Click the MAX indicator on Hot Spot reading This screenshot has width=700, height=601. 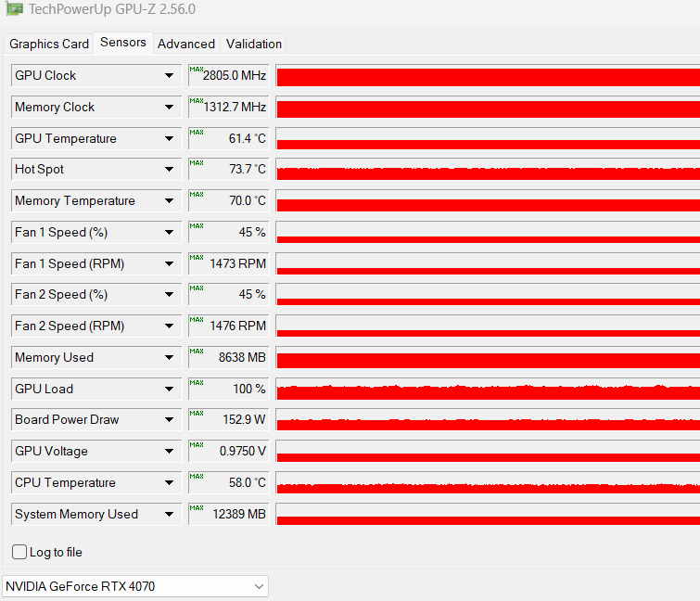[x=197, y=163]
